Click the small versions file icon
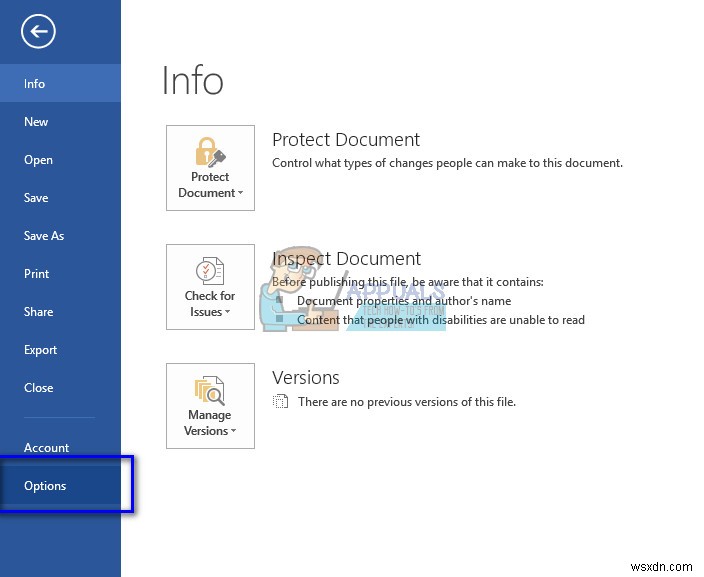Viewport: 704px width, 577px height. pyautogui.click(x=281, y=401)
